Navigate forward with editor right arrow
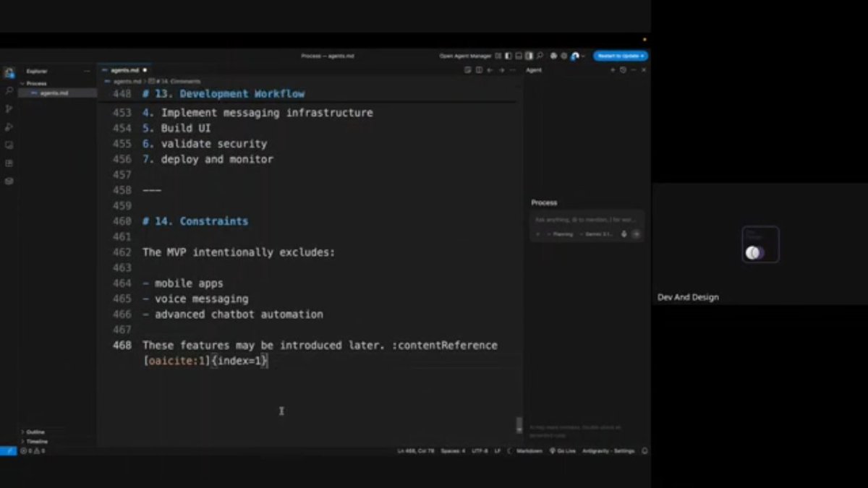The image size is (868, 488). (x=501, y=70)
